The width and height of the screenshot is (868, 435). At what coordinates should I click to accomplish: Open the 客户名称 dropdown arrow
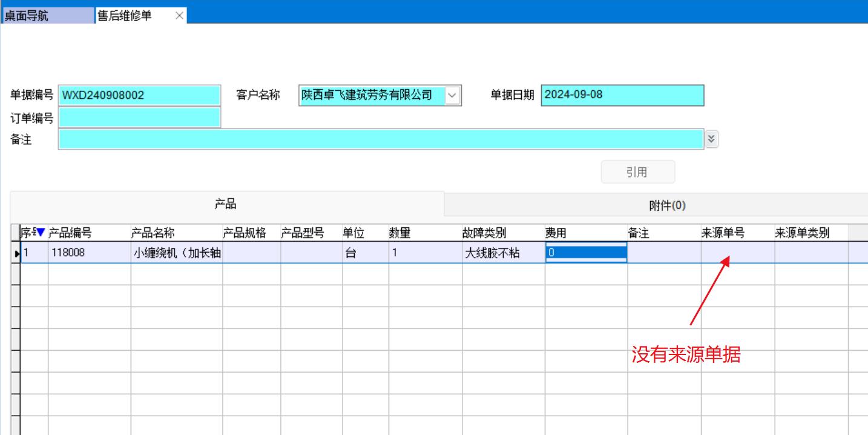pyautogui.click(x=453, y=96)
